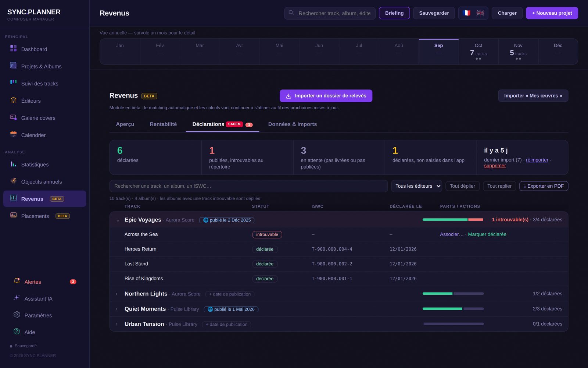Click the search magnifier icon in header
The width and height of the screenshot is (588, 368).
click(x=291, y=13)
